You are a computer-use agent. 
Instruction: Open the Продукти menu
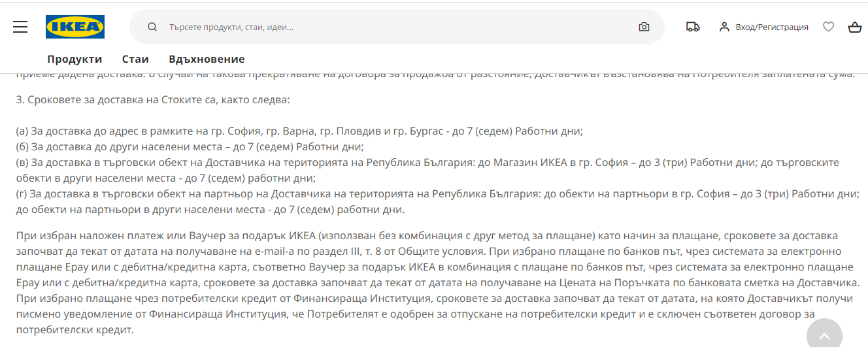(x=75, y=59)
